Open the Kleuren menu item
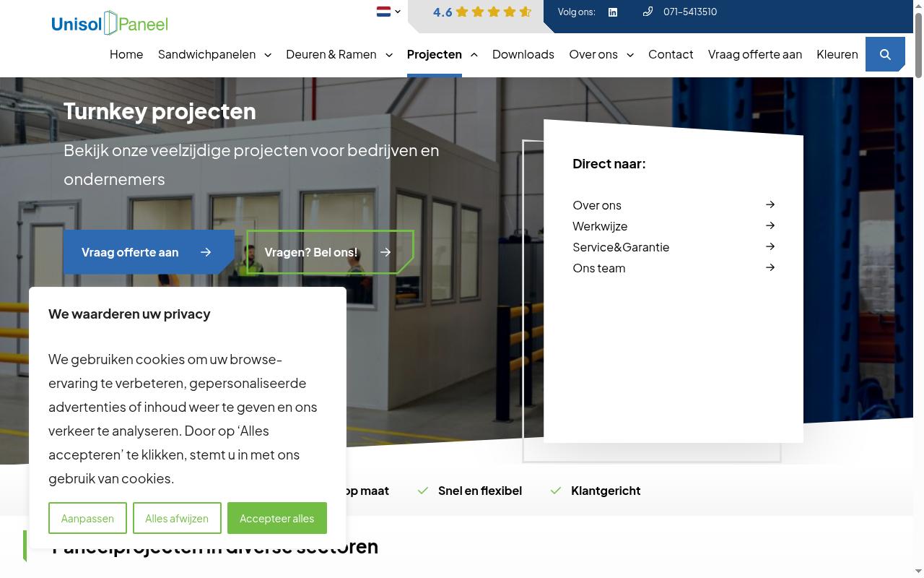Viewport: 924px width, 578px height. click(837, 54)
